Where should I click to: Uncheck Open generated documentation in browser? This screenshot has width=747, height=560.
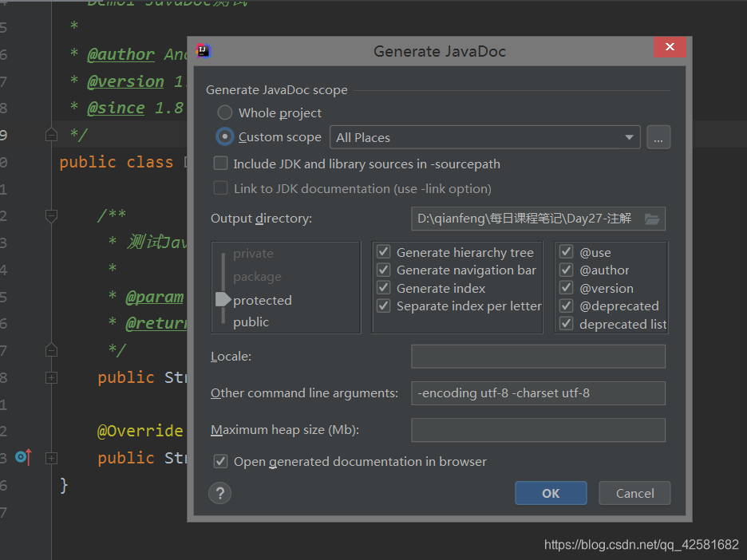[x=220, y=461]
